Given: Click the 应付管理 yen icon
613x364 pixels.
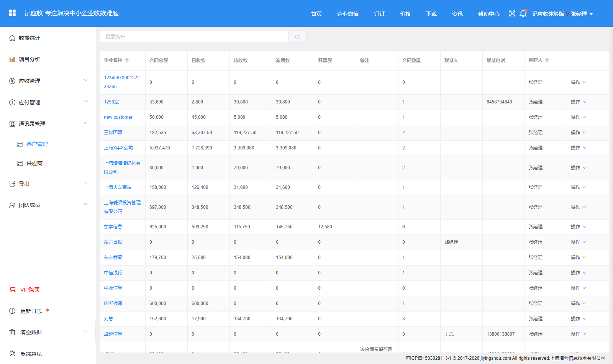Looking at the screenshot, I should 12,102.
